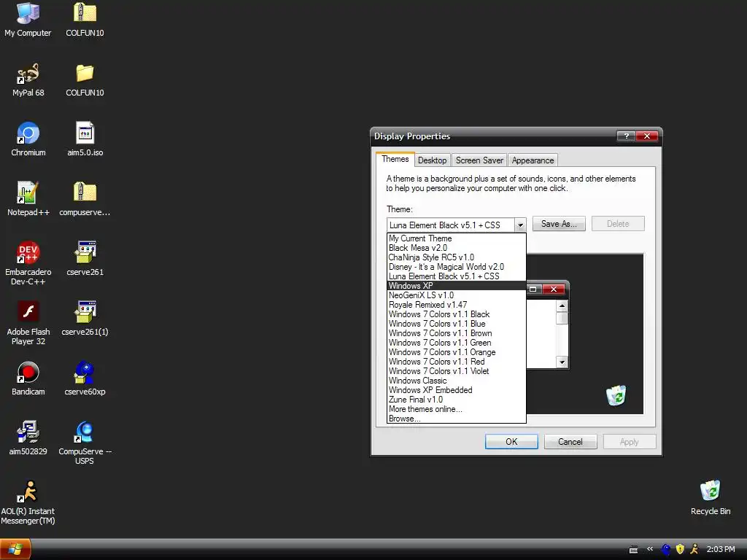This screenshot has width=747, height=560.
Task: Pick Windows 7 Colors v1.1 Violet
Action: 457,371
